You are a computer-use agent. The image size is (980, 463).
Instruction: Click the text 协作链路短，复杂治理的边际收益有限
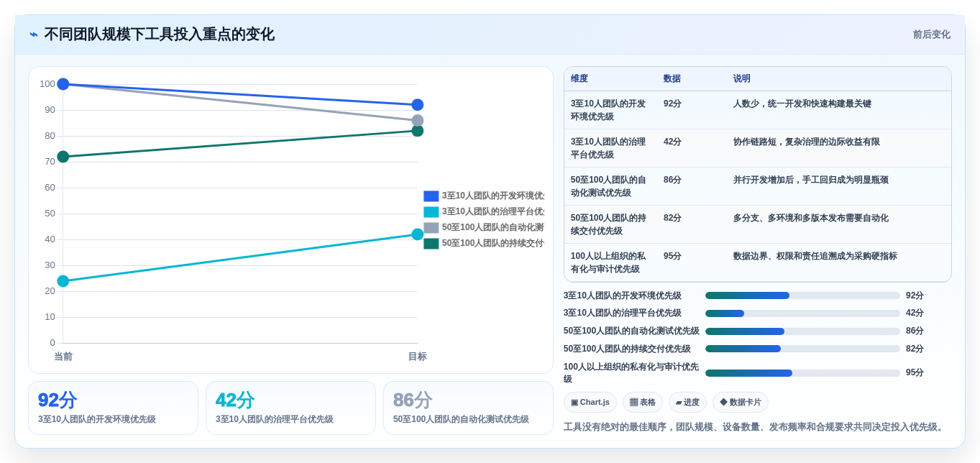[807, 142]
